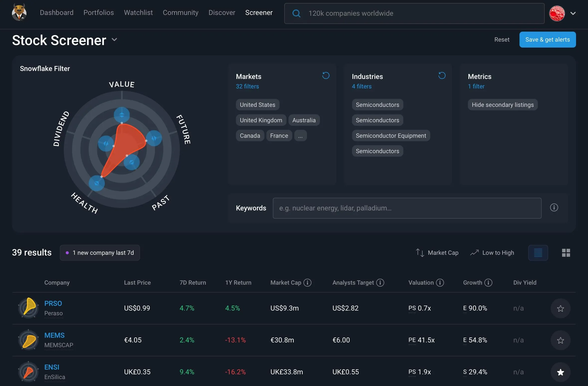Switch to list table view
588x386 pixels.
(538, 253)
